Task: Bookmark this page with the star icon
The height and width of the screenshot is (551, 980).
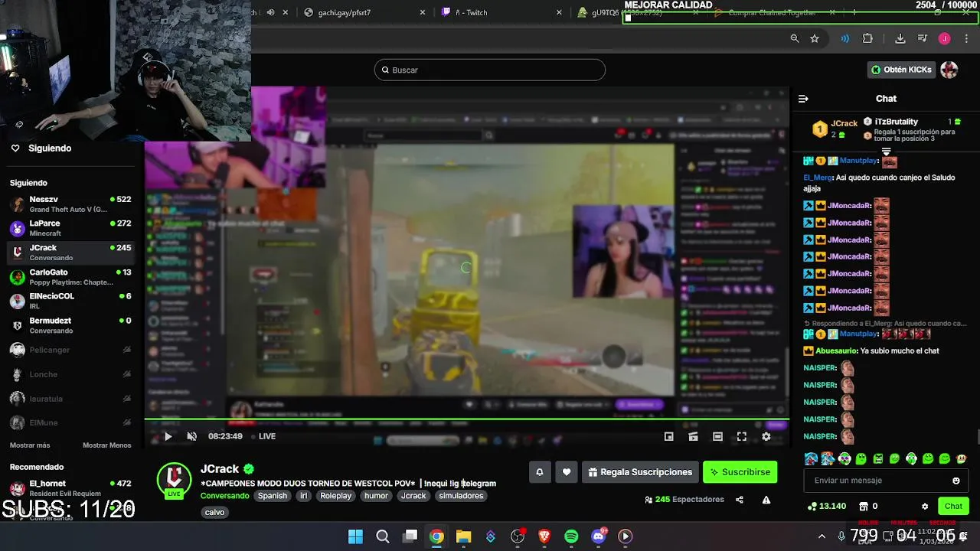Action: [x=815, y=38]
